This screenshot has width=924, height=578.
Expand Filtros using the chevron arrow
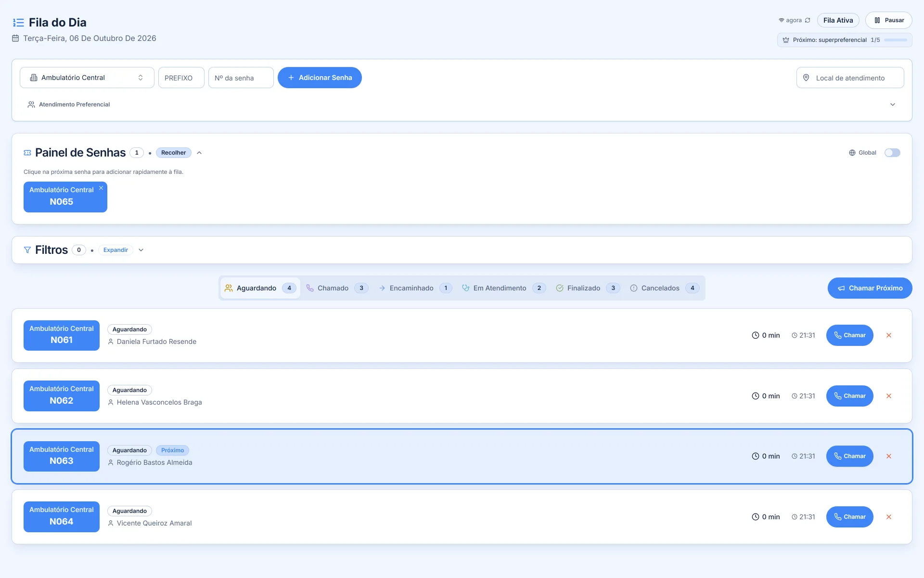141,250
